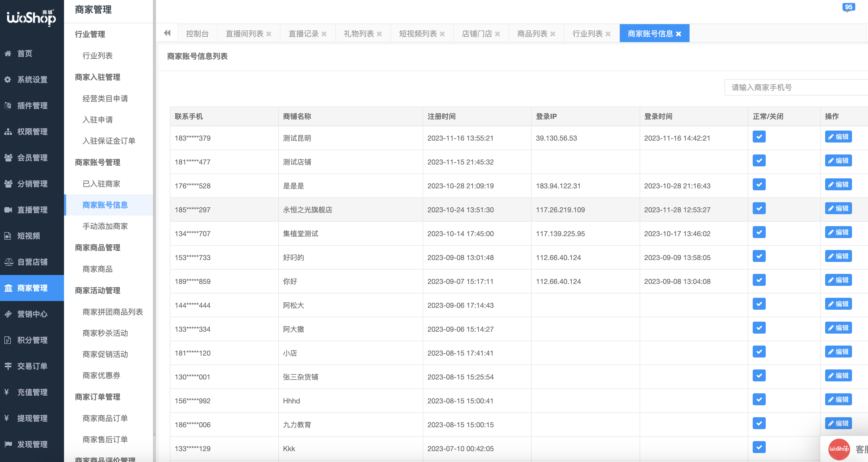Open 分销管理 in the sidebar
The width and height of the screenshot is (868, 462).
coord(32,184)
